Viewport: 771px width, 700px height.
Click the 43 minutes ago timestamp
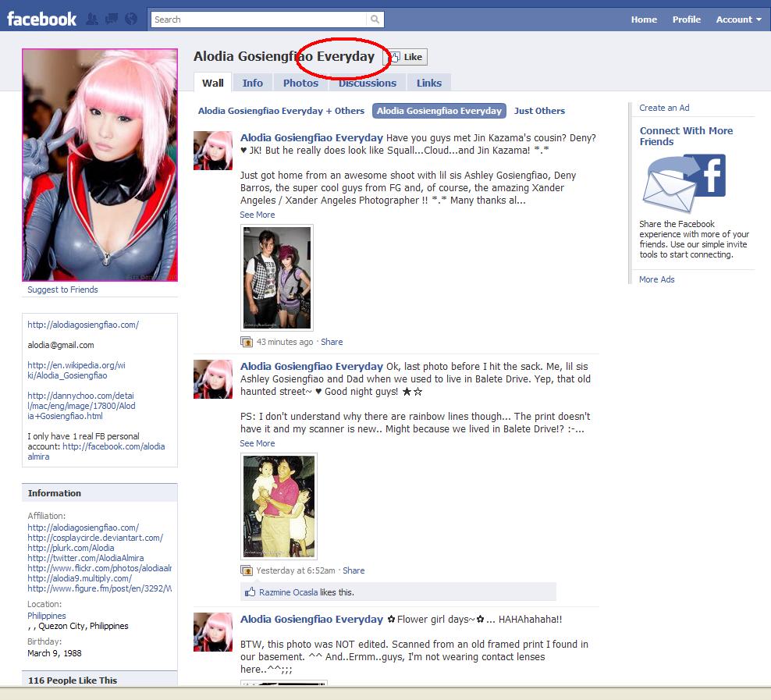284,342
